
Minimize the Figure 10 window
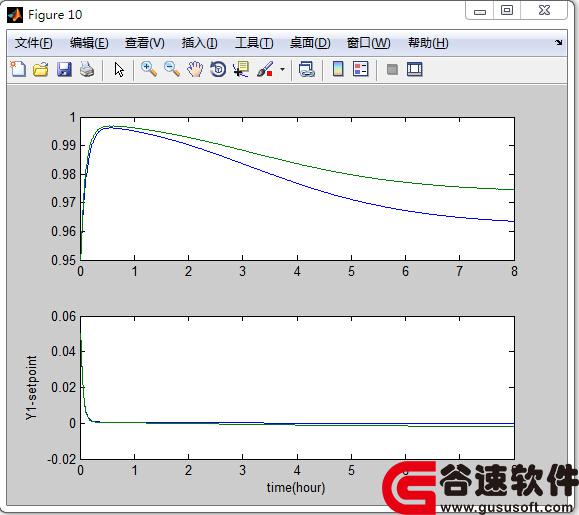pos(480,11)
